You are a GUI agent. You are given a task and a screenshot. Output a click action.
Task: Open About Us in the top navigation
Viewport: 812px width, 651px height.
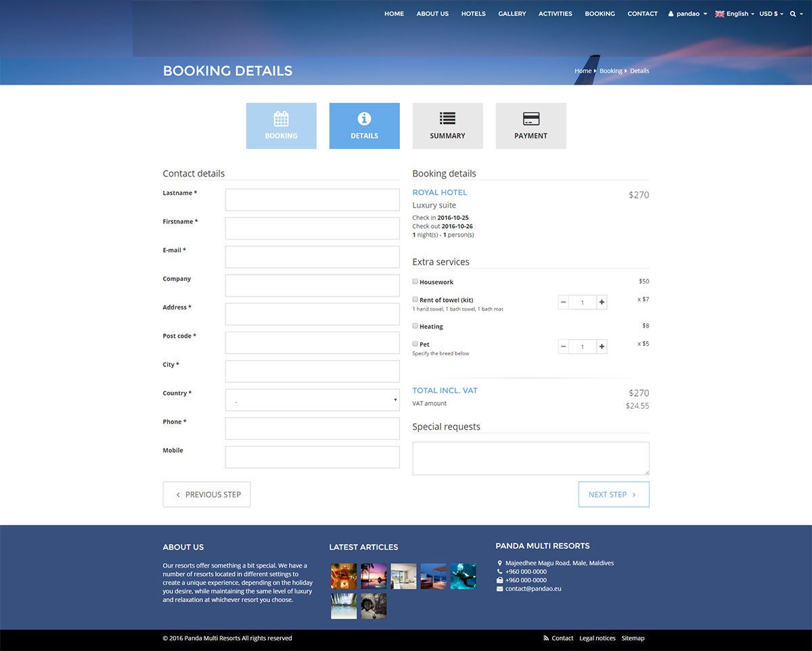coord(432,14)
